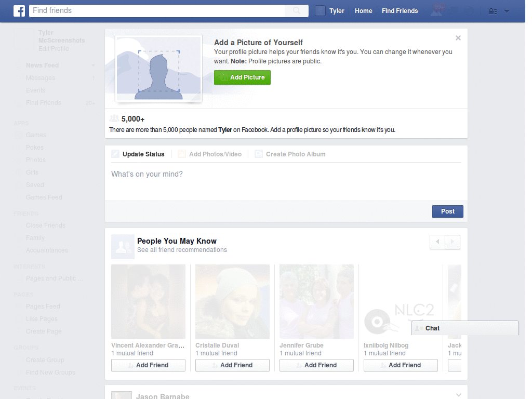Select the Add Photos/Video tab
The height and width of the screenshot is (399, 532).
215,154
